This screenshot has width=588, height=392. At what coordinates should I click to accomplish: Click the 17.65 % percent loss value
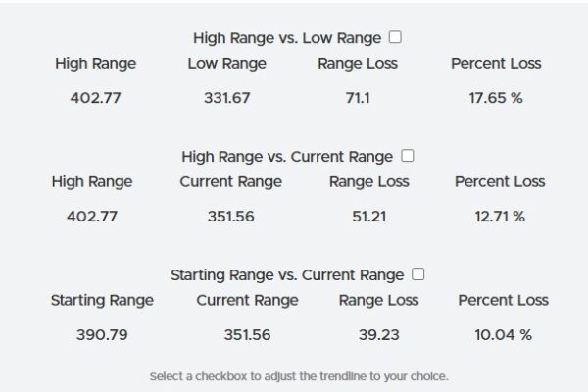[x=496, y=98]
